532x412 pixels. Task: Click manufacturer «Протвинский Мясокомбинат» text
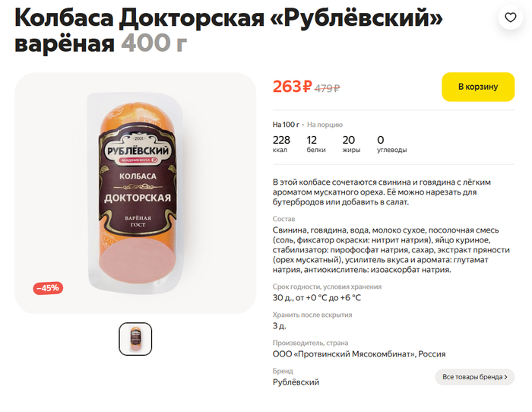pos(359,353)
